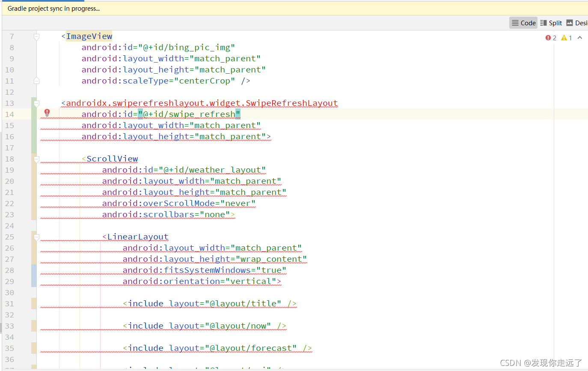The height and width of the screenshot is (371, 588).
Task: Collapse SwipeRefreshLayout fold on line 13
Action: pos(36,103)
